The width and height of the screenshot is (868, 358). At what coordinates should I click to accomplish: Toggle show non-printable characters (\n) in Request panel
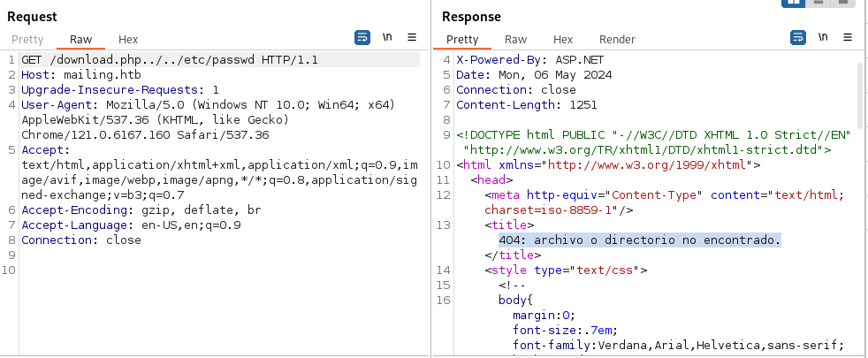click(x=387, y=38)
